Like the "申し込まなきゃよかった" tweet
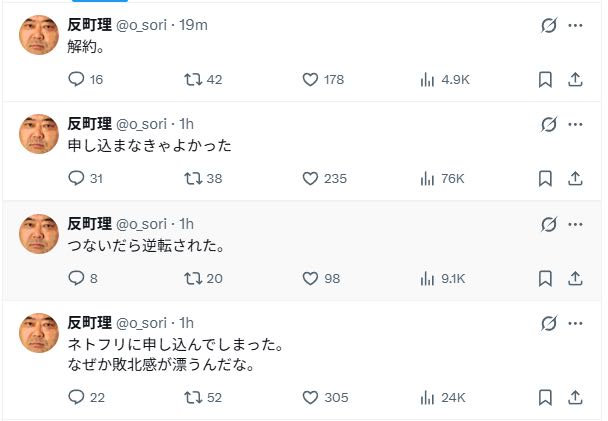608x421 pixels. [x=310, y=179]
